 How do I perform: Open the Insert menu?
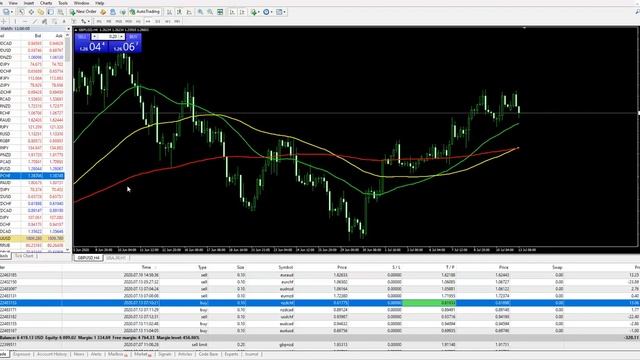click(29, 3)
